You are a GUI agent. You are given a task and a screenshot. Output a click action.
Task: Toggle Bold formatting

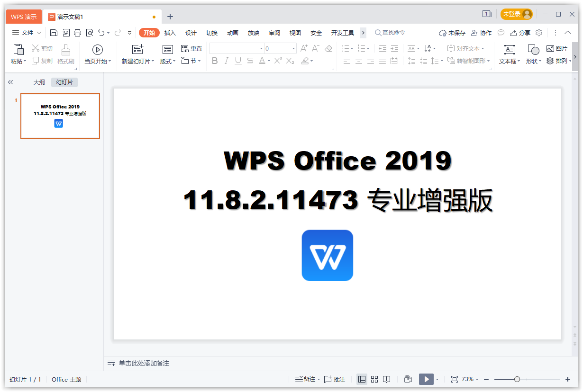click(x=215, y=61)
